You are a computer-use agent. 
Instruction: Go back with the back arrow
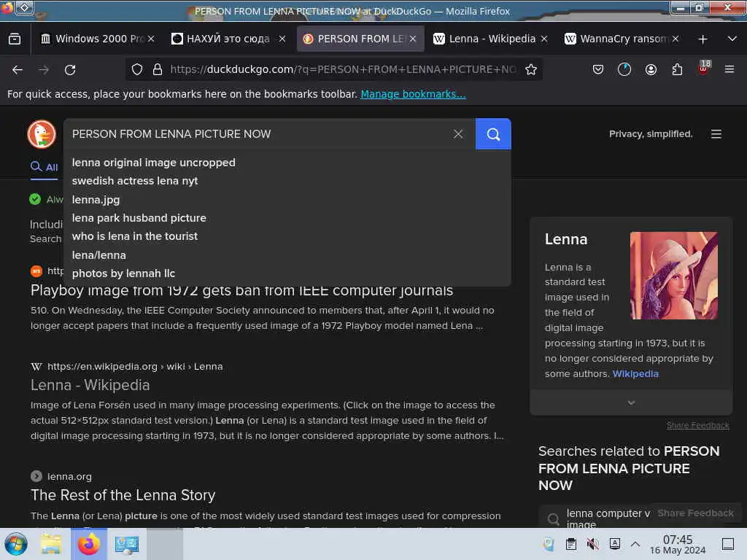pyautogui.click(x=18, y=69)
